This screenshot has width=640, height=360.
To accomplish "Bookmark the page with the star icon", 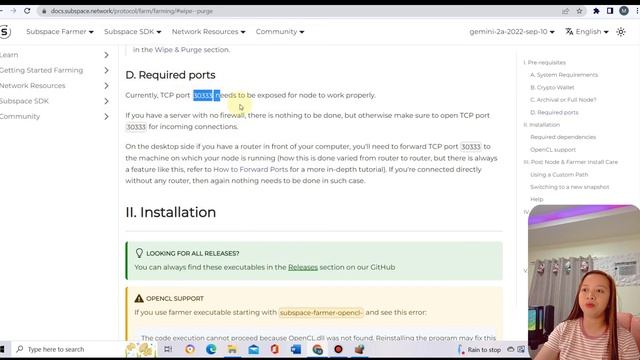I will click(579, 11).
